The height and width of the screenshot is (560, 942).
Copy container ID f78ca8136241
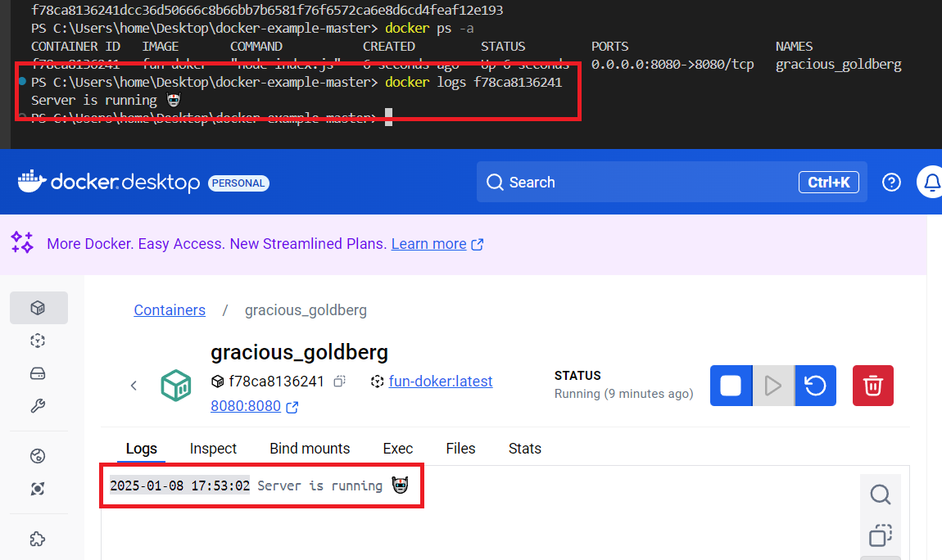[340, 382]
